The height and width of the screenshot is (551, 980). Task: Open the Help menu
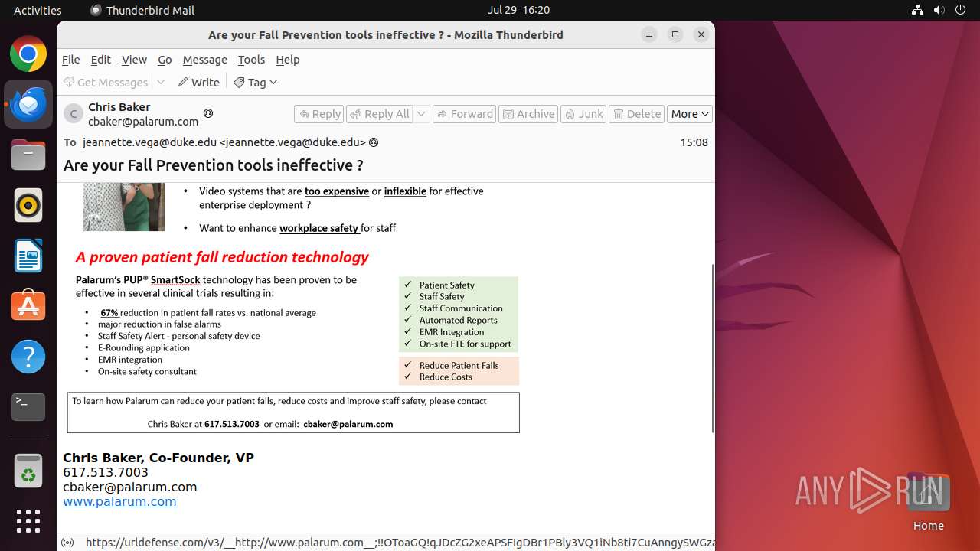point(288,59)
